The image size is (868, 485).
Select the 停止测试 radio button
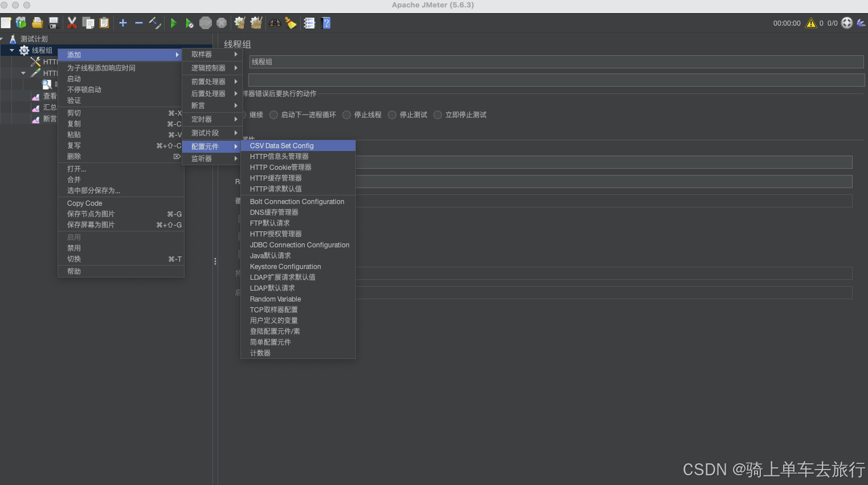tap(392, 115)
